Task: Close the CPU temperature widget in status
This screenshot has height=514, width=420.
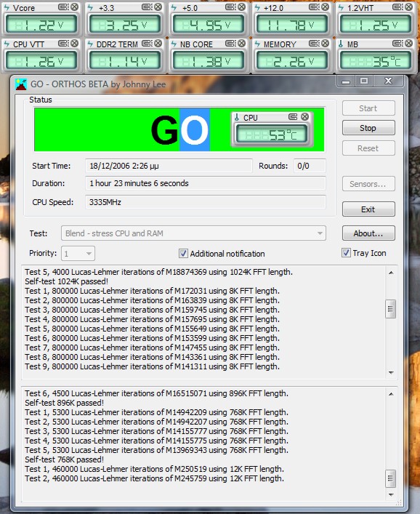Action: [x=304, y=117]
